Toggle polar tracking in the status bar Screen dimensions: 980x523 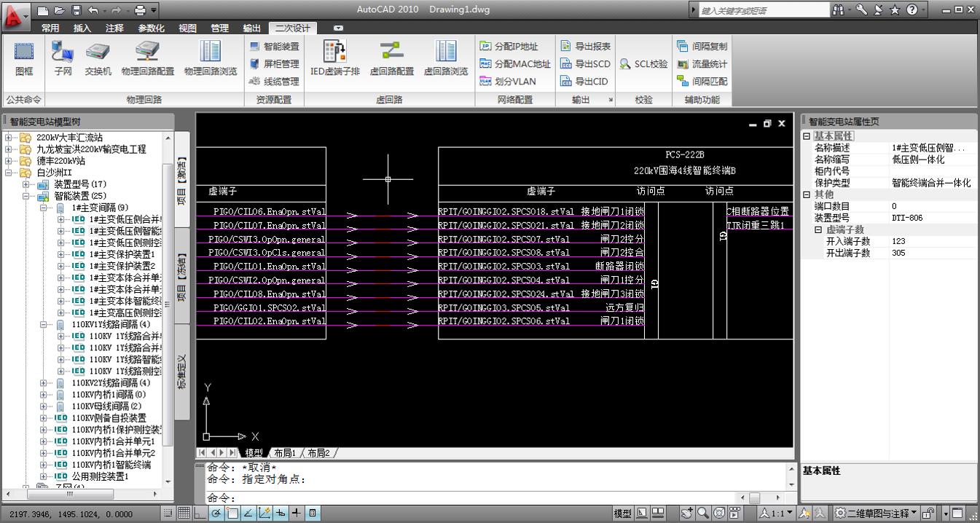[x=216, y=514]
